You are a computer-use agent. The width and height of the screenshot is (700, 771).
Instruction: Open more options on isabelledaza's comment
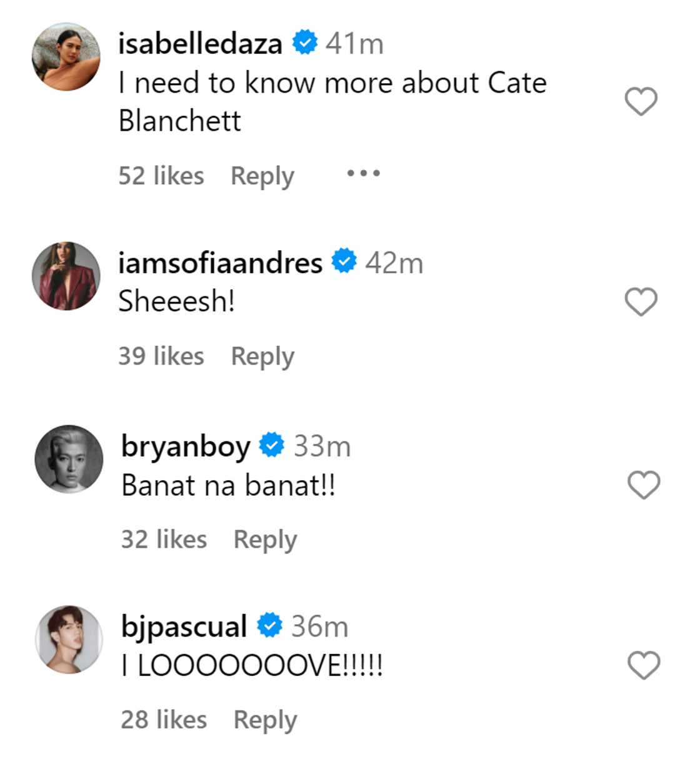point(363,173)
